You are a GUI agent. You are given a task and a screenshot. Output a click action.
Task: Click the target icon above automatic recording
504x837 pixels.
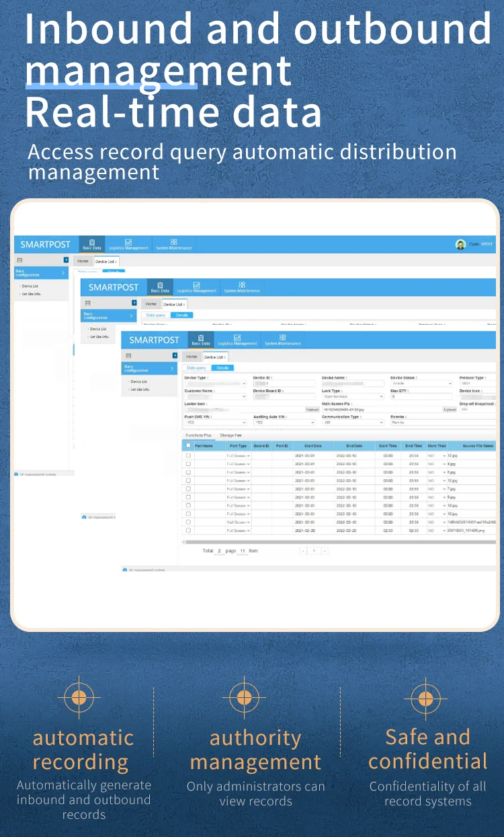pos(79,698)
